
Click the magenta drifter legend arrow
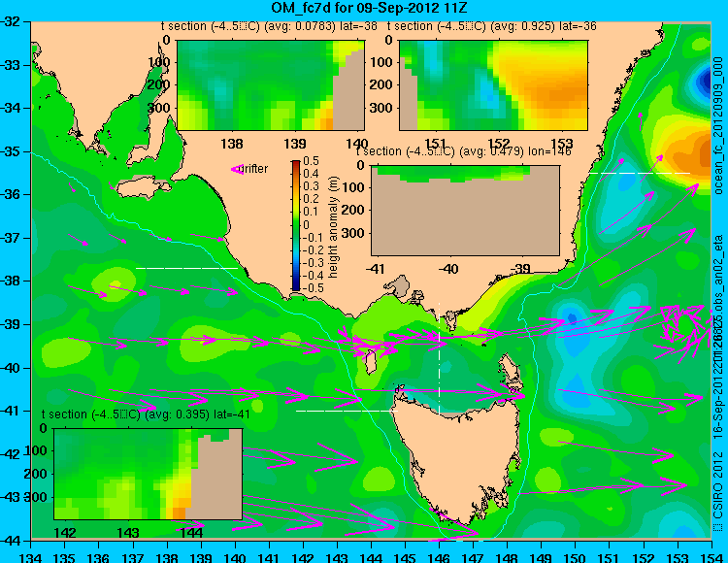237,170
